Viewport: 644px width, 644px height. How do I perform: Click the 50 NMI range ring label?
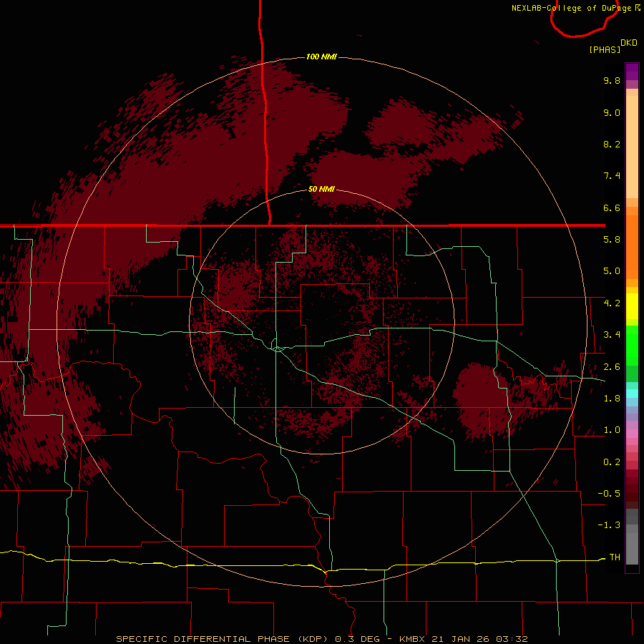pos(321,189)
